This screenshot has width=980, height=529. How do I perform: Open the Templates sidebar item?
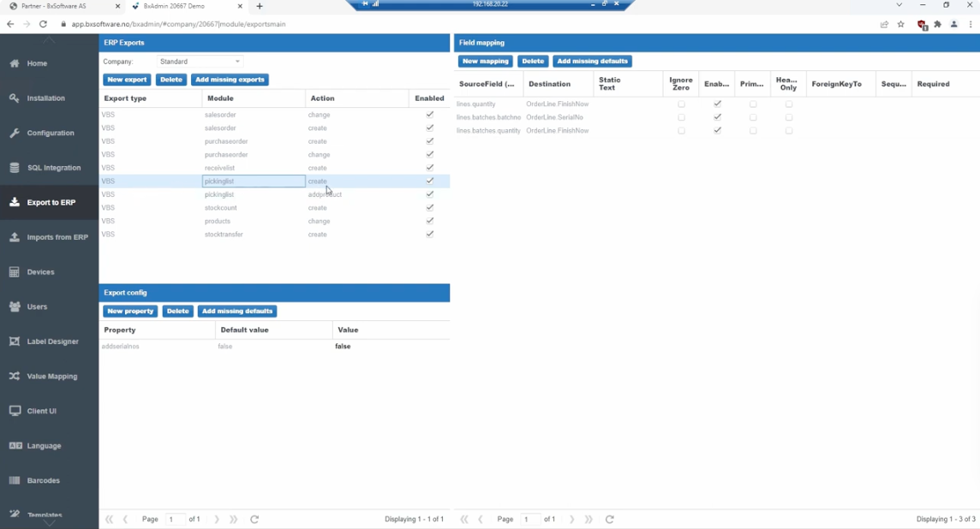(x=49, y=515)
